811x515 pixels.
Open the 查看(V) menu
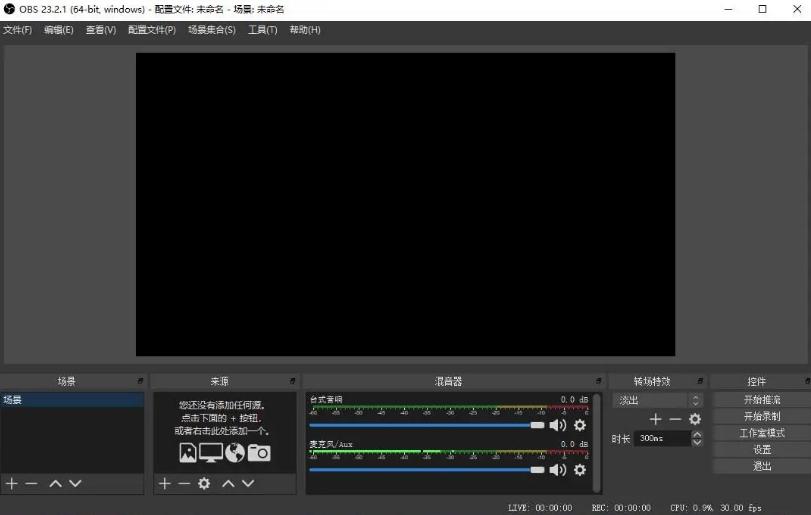101,30
